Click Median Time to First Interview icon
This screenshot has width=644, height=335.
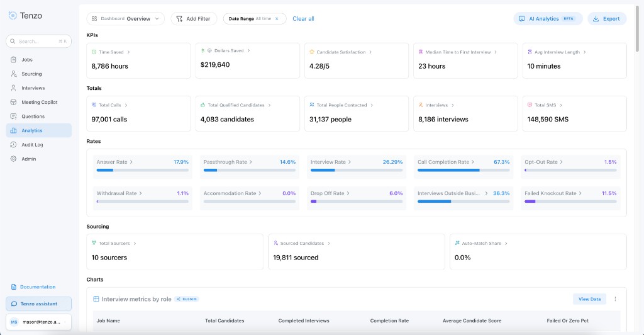[421, 52]
